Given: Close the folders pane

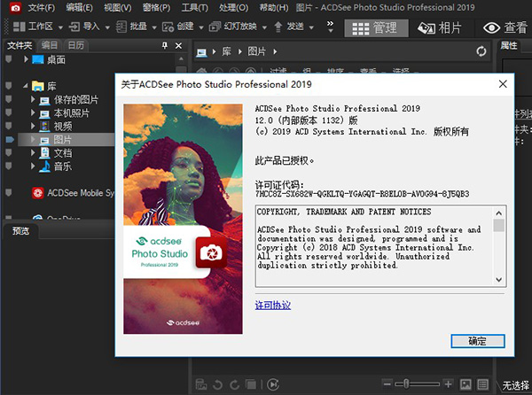Looking at the screenshot, I should pos(178,45).
